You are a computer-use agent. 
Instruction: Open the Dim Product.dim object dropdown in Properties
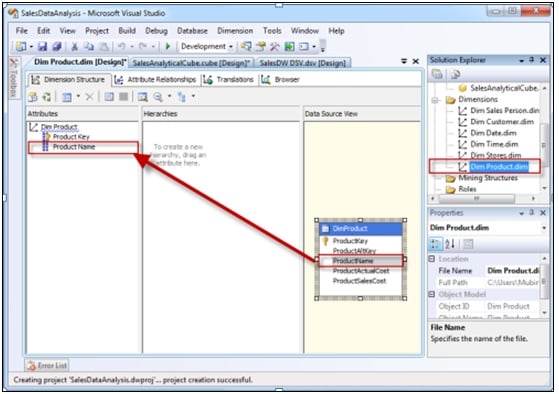(x=544, y=228)
